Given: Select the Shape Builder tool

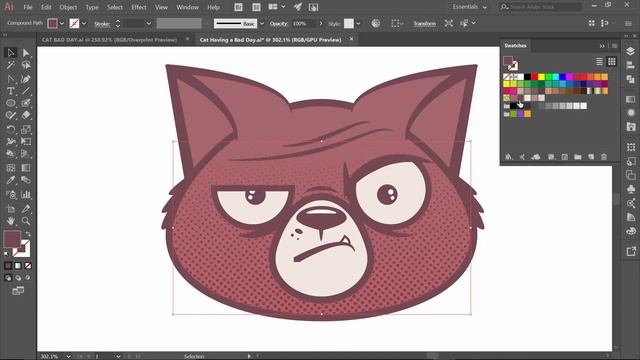Looking at the screenshot, I should [11, 154].
